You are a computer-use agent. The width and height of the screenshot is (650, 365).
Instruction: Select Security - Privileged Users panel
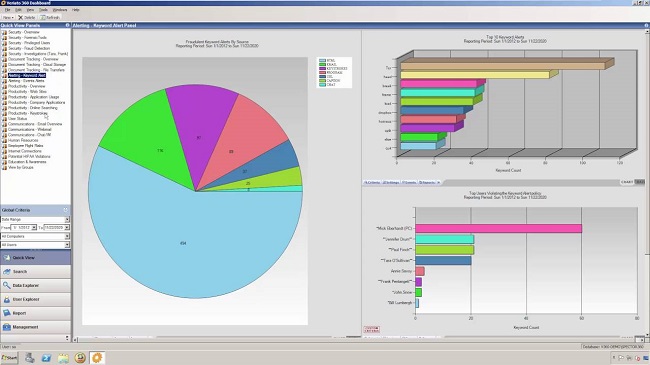[x=29, y=43]
